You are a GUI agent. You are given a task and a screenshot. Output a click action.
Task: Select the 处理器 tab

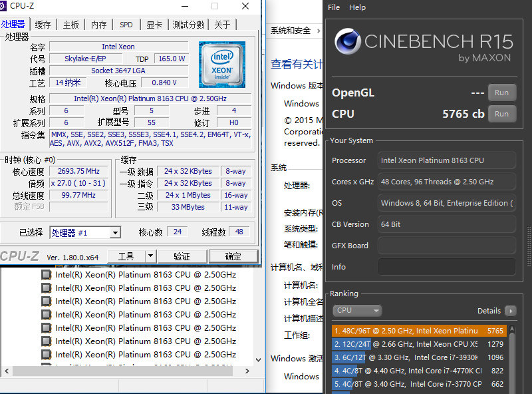pos(13,24)
